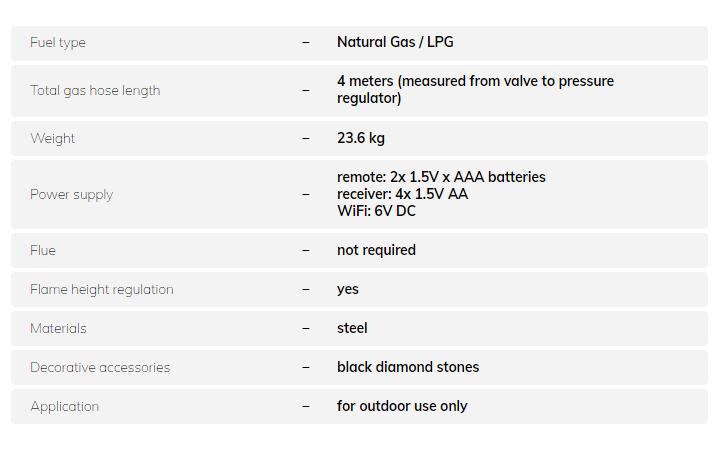Click the "Flue" row label
The width and height of the screenshot is (719, 450).
[43, 251]
